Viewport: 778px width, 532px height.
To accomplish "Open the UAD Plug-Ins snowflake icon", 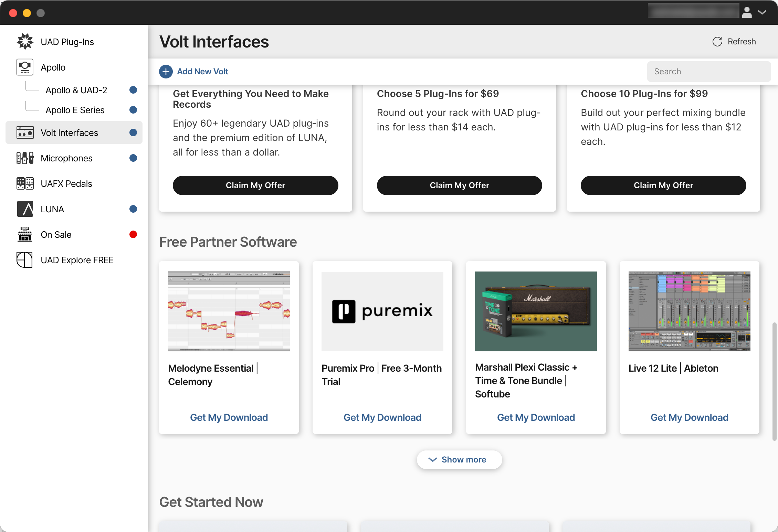I will coord(25,42).
